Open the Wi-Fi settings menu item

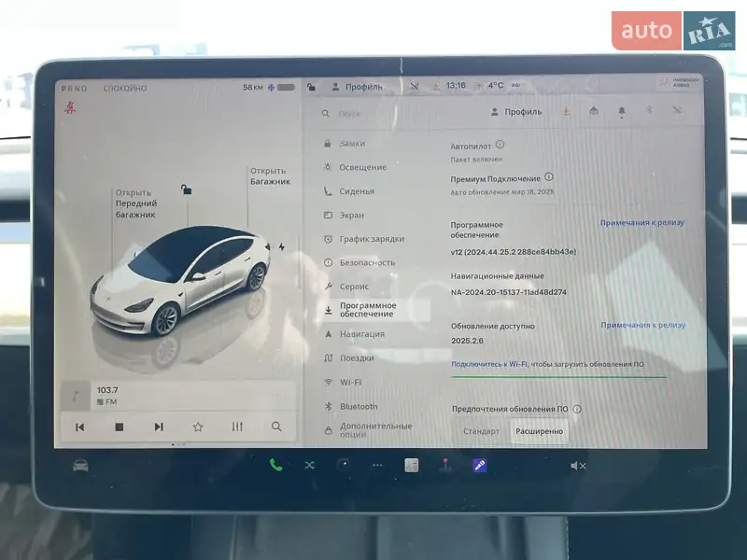(x=350, y=382)
